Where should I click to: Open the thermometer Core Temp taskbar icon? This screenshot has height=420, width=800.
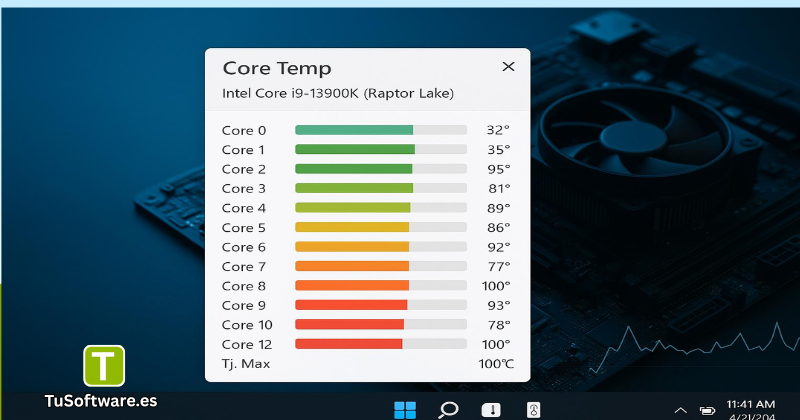(534, 410)
